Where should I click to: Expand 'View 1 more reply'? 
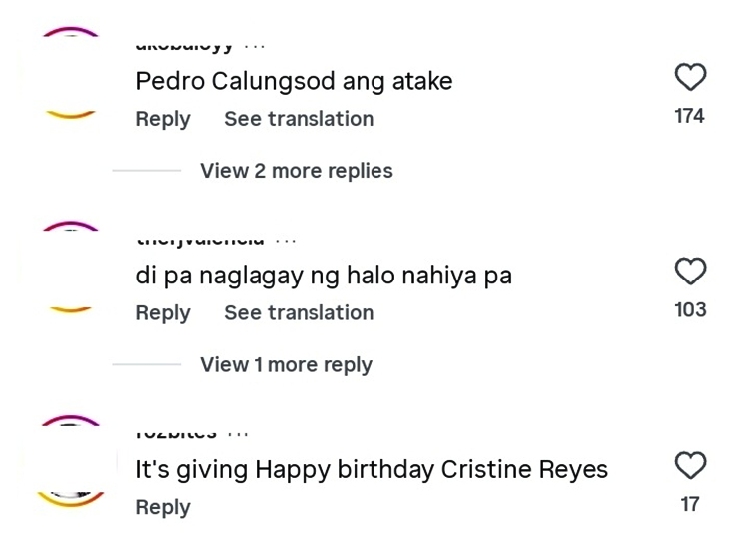click(286, 364)
